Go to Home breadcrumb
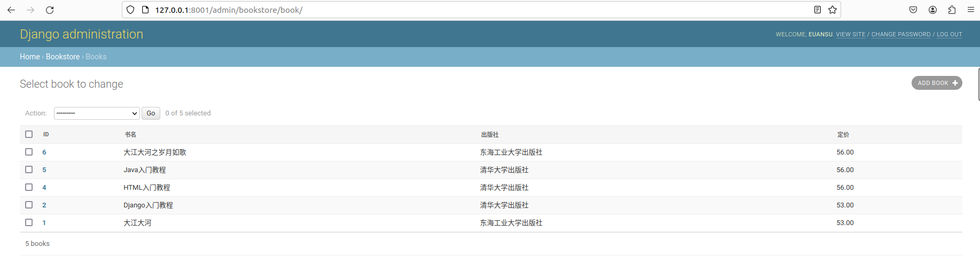Image resolution: width=980 pixels, height=270 pixels. (x=29, y=57)
